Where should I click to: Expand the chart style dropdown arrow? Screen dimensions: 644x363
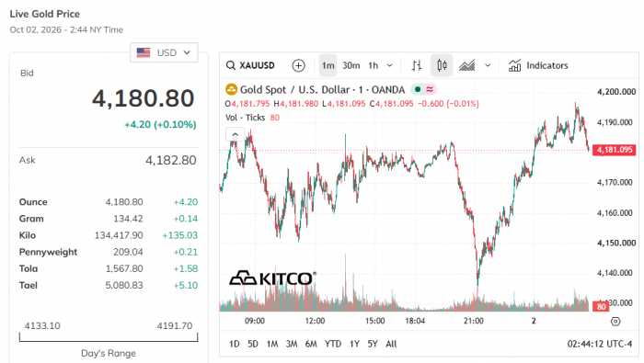[x=488, y=65]
